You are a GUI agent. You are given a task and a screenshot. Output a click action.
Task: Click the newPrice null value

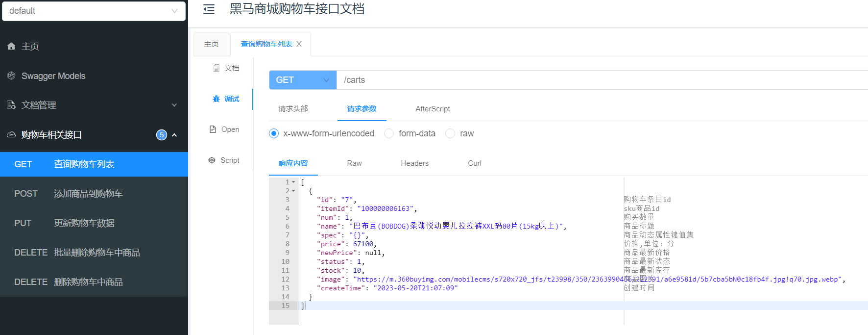point(373,253)
